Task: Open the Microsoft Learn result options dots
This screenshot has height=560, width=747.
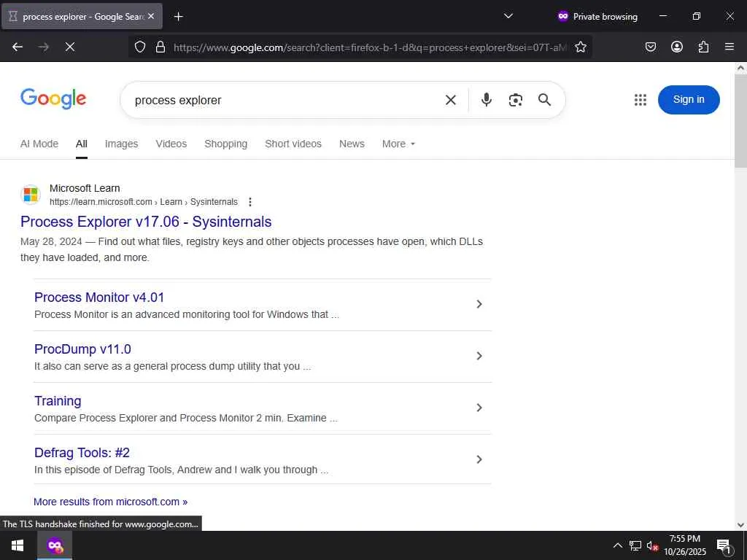Action: click(249, 202)
